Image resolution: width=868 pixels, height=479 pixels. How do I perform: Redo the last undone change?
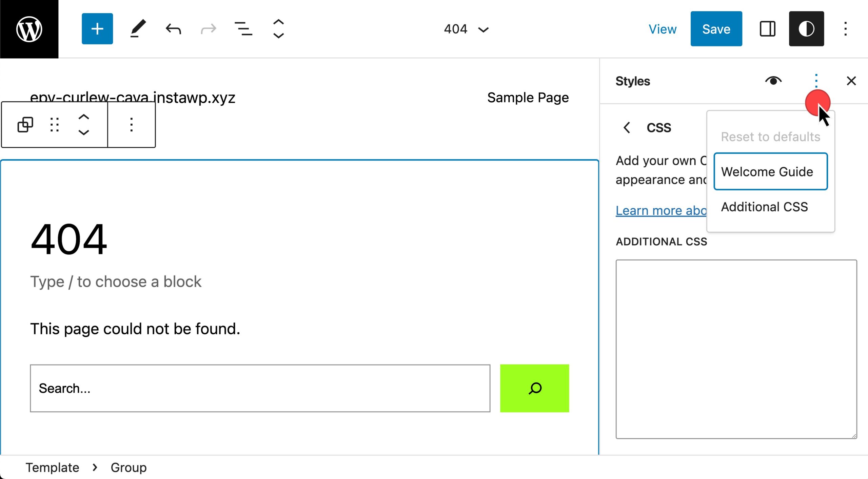click(x=208, y=29)
